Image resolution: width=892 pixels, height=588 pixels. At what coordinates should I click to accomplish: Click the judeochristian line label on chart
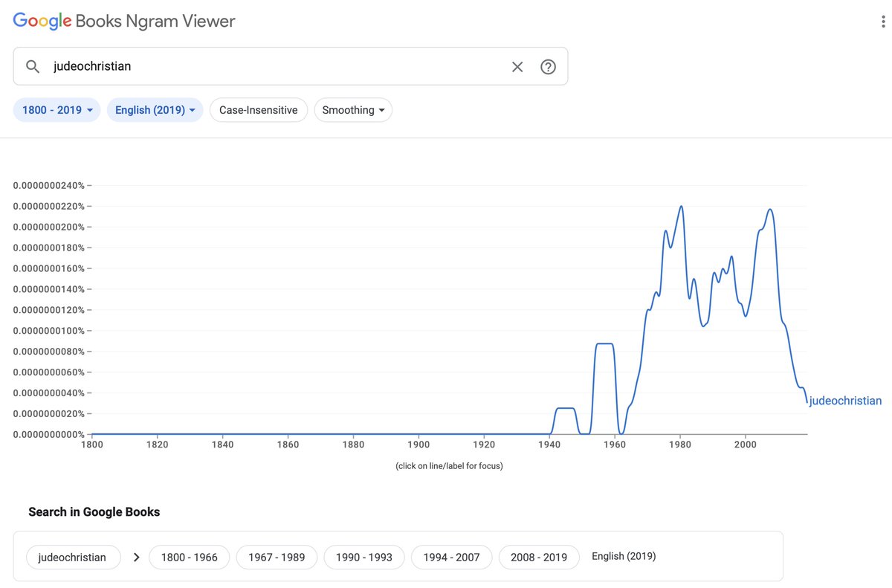(x=845, y=401)
